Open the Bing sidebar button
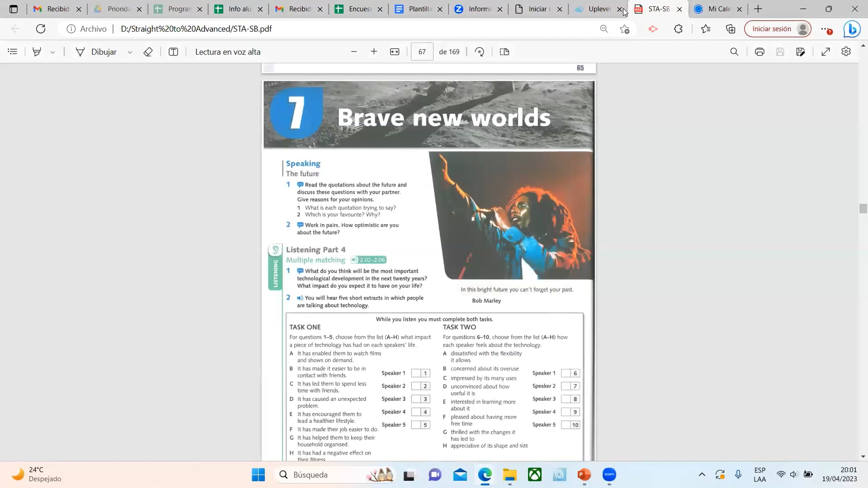Viewport: 868px width, 488px height. pos(852,29)
